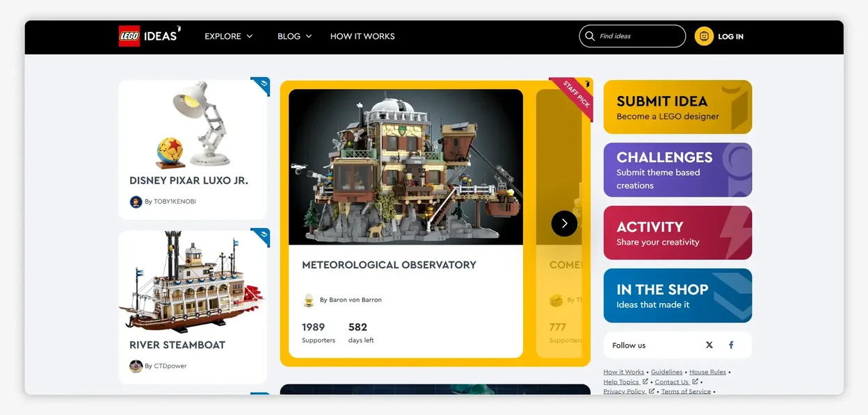Viewport: 868px width, 415px height.
Task: Advance the carousel with the next arrow
Action: point(564,224)
